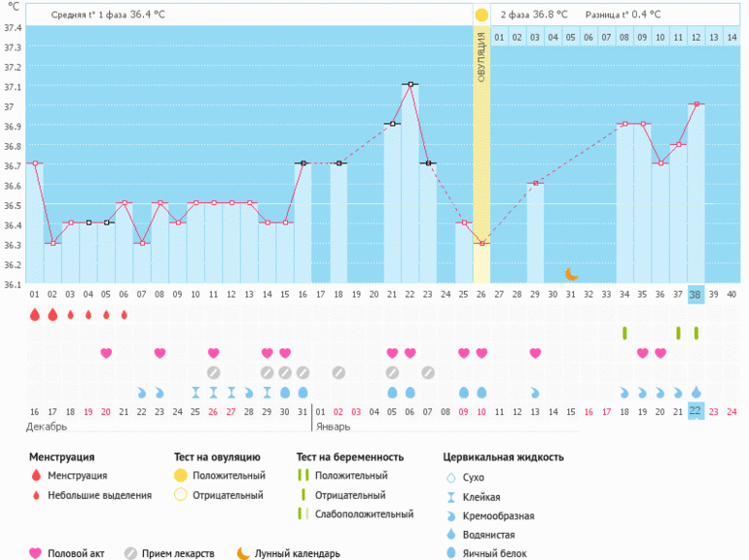The width and height of the screenshot is (749, 560).
Task: Click the temperature peak point on day 22
Action: pos(410,85)
